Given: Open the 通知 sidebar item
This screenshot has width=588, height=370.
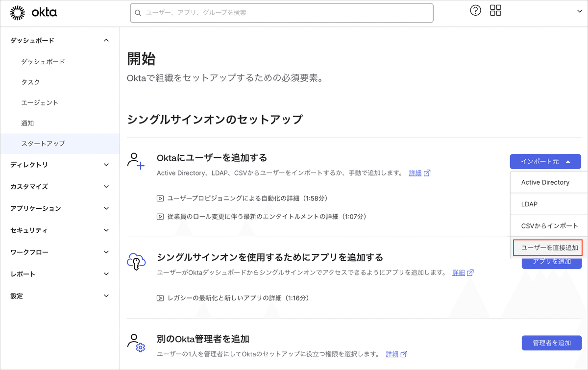Looking at the screenshot, I should point(27,123).
